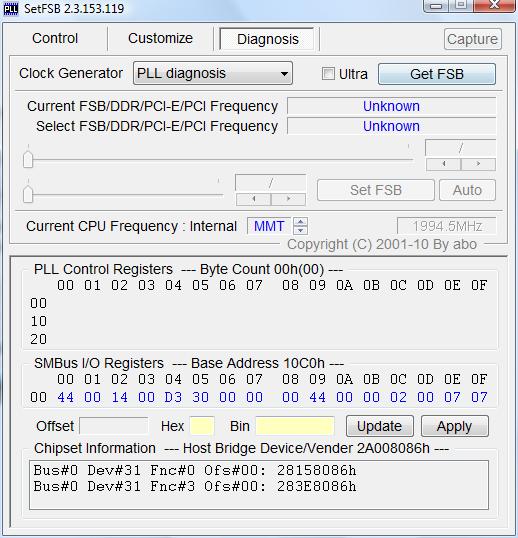Open the Customize tab
518x538 pixels.
tap(160, 38)
